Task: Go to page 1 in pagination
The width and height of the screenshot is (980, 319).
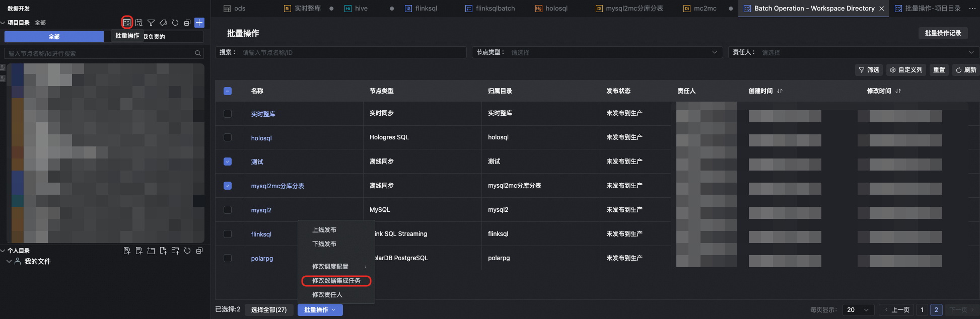Action: pyautogui.click(x=922, y=310)
